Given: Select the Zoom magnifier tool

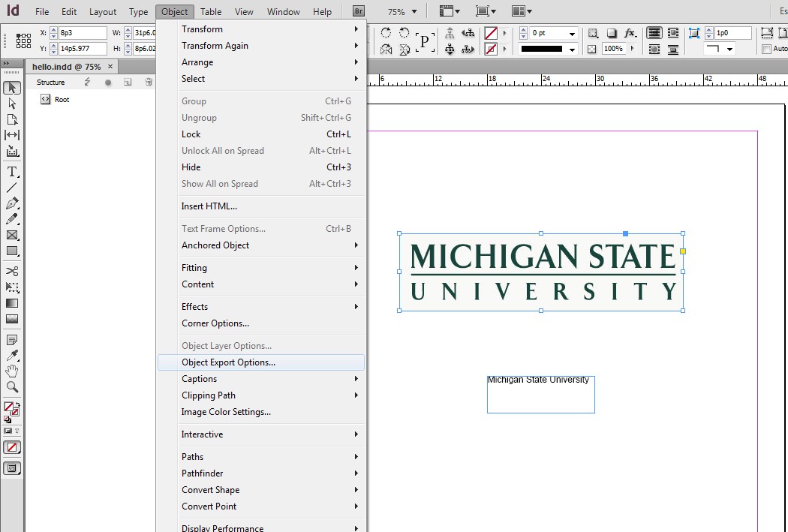Looking at the screenshot, I should (12, 387).
